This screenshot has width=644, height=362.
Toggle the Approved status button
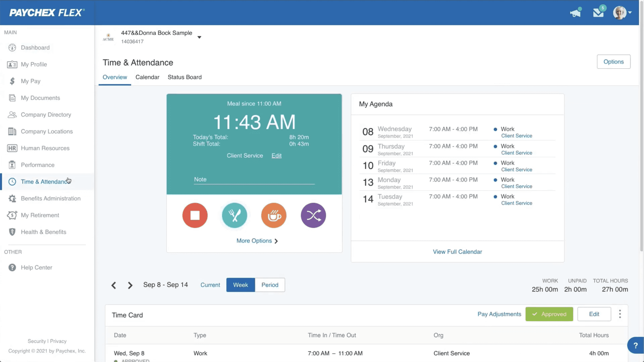click(x=549, y=314)
